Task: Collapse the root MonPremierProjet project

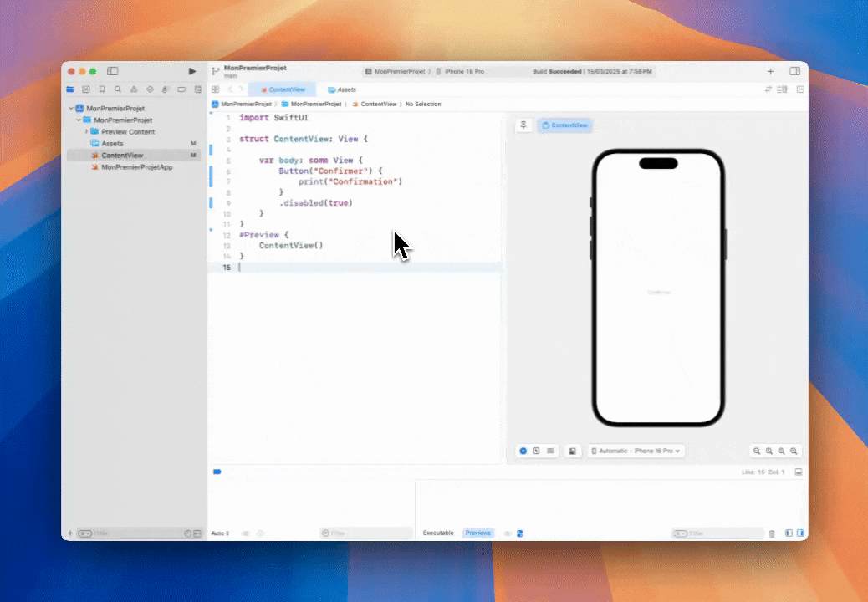Action: (x=71, y=109)
